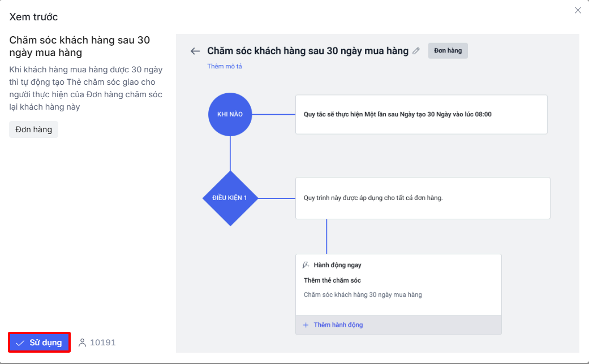The height and width of the screenshot is (364, 589).
Task: Click the pencil icon to edit title
Action: [416, 51]
